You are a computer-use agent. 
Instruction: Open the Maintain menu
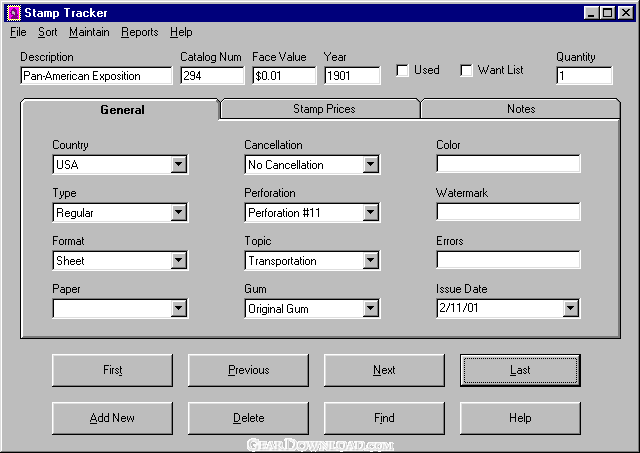coord(89,32)
